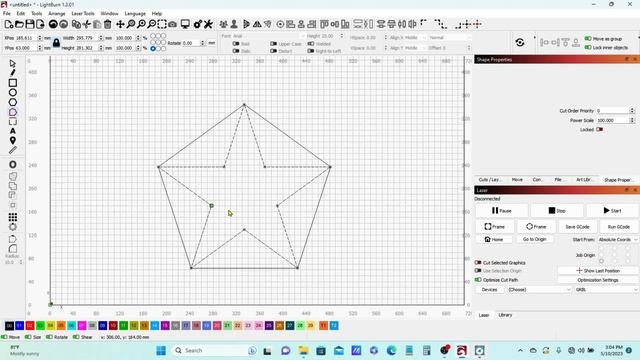Viewport: 640px width, 360px height.
Task: Open the (Choose) device dropdown
Action: 539,289
